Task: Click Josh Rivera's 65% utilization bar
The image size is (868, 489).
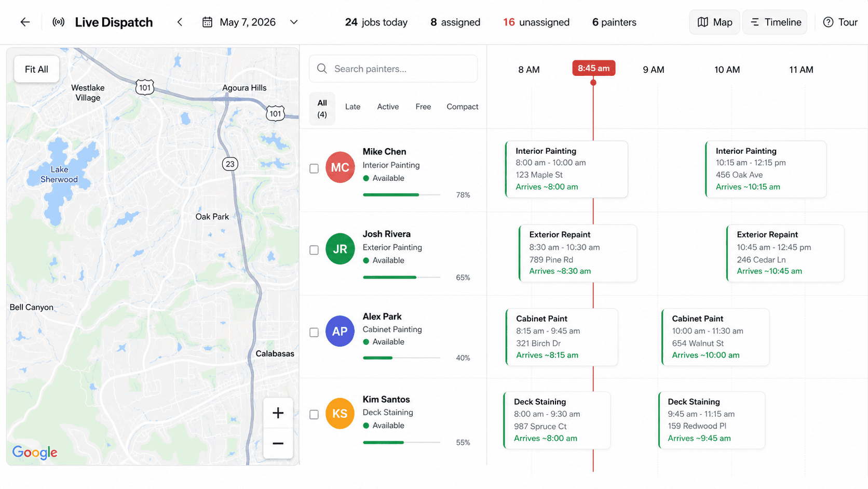Action: point(402,277)
